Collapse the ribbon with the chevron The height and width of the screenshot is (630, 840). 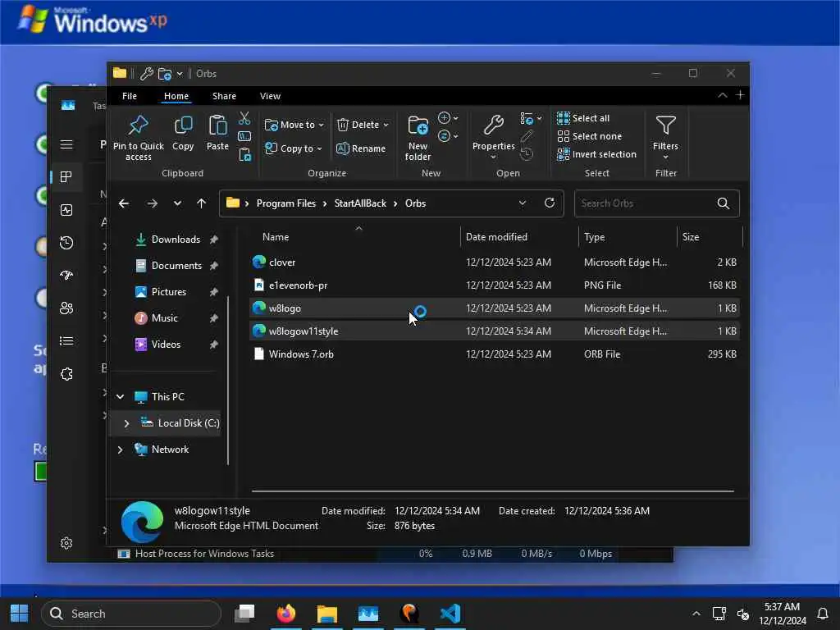(722, 95)
